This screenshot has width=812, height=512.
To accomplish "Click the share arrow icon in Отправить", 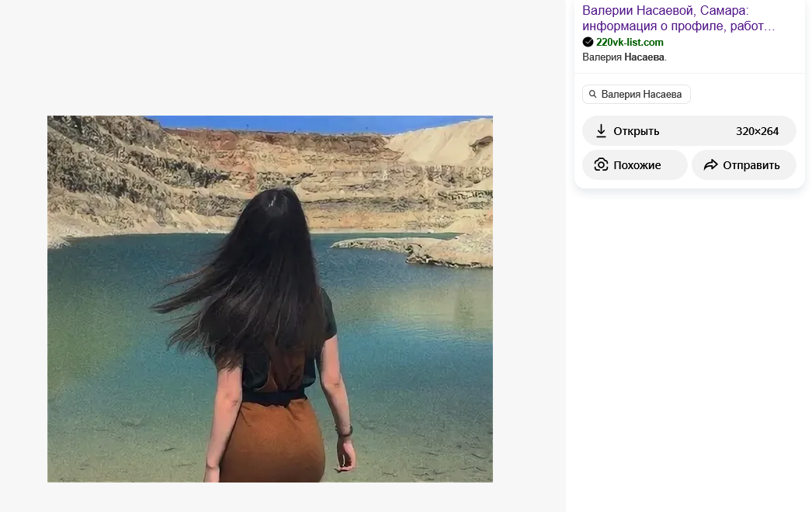I will pos(710,164).
